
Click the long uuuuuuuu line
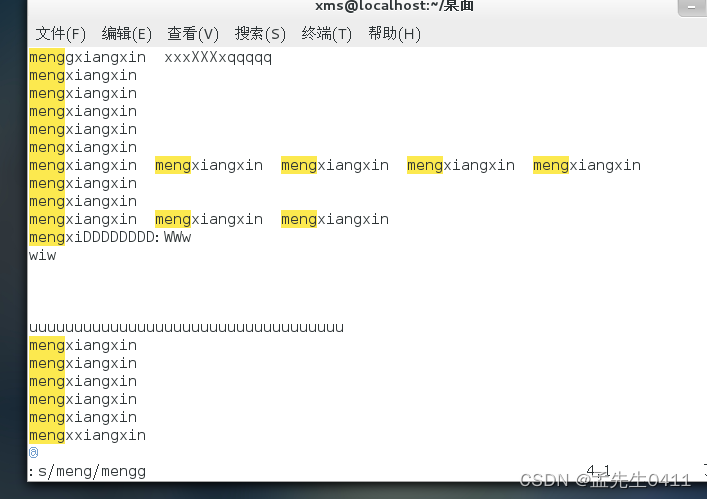186,328
